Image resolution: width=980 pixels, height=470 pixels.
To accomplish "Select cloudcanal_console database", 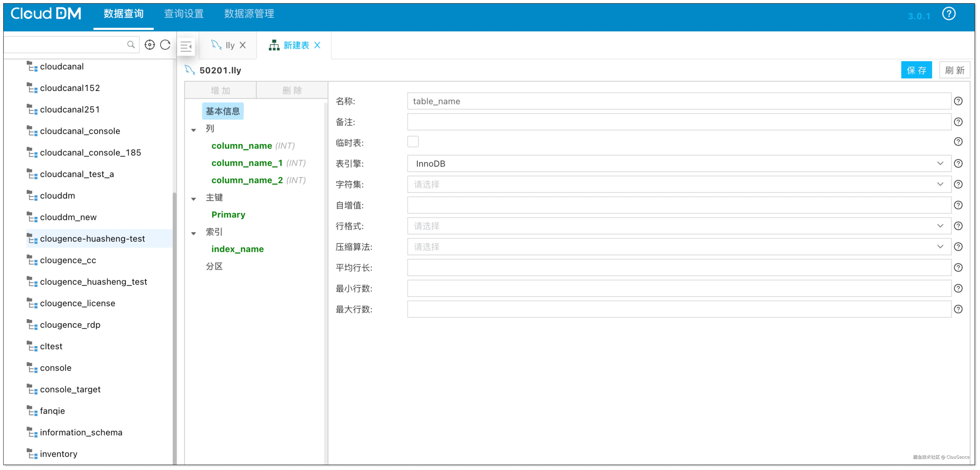I will [80, 131].
